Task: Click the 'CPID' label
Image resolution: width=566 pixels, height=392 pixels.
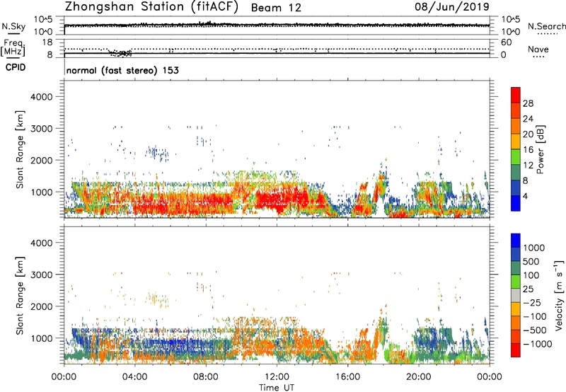Action: (16, 67)
